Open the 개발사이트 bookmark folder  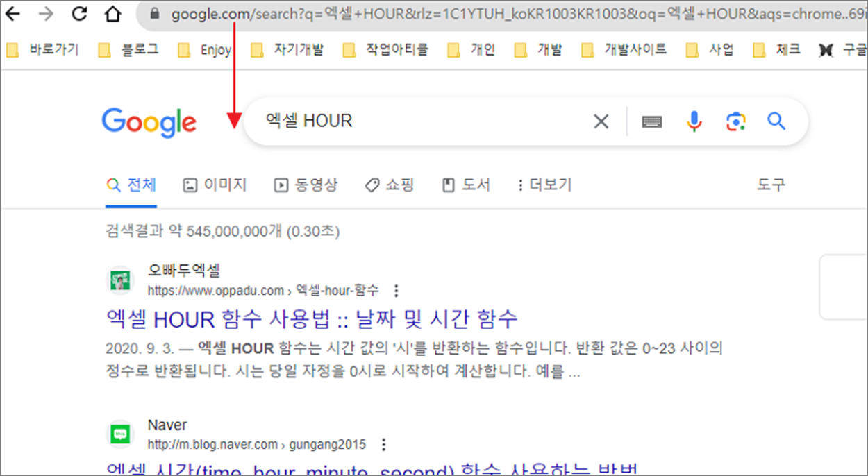coord(624,50)
